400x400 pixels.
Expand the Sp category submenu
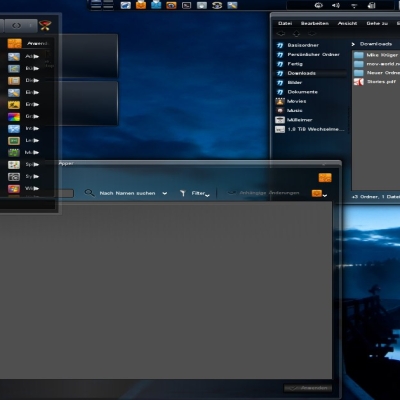click(x=36, y=164)
